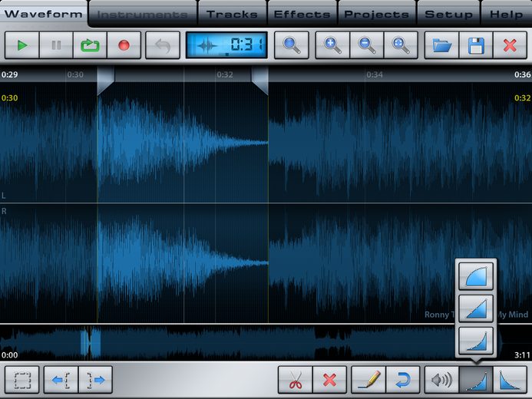
Task: Choose the linear fade-in curve option
Action: click(x=476, y=308)
